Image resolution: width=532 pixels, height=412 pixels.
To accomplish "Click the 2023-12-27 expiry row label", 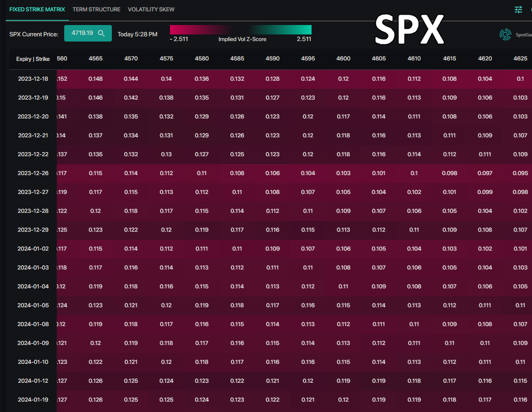I will (33, 192).
